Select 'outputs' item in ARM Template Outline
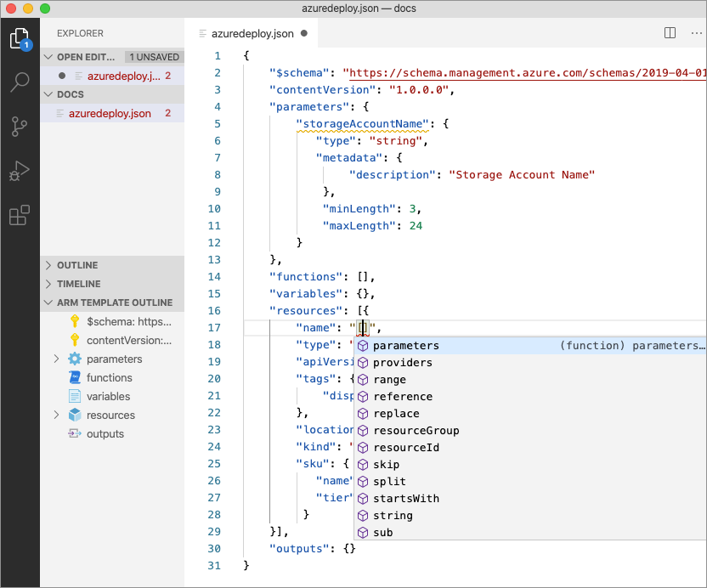 pyautogui.click(x=105, y=434)
